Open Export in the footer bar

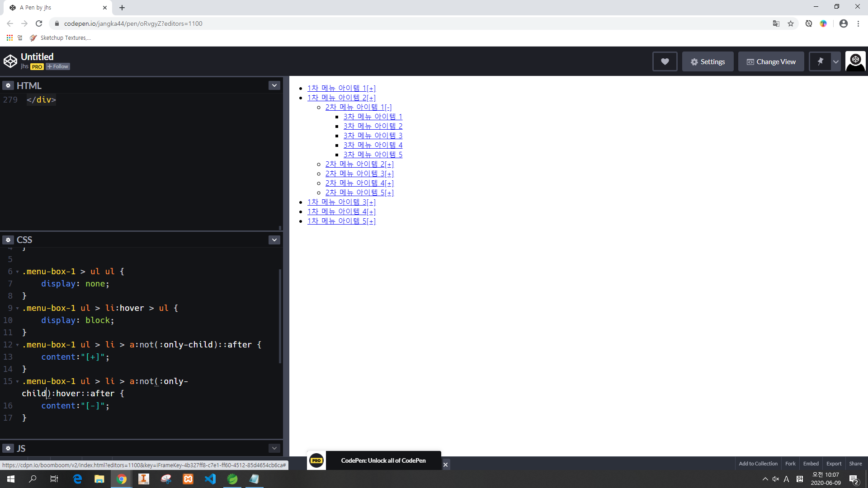834,464
